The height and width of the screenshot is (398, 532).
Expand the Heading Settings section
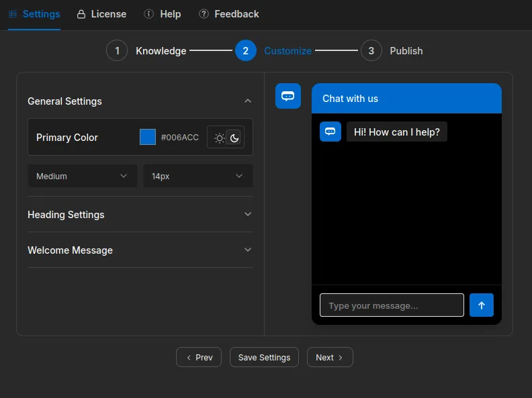click(140, 214)
